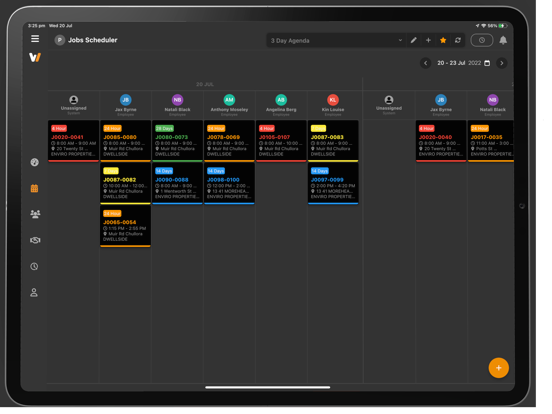The width and height of the screenshot is (552, 414).
Task: Open the single person profile sidebar icon
Action: [x=34, y=292]
